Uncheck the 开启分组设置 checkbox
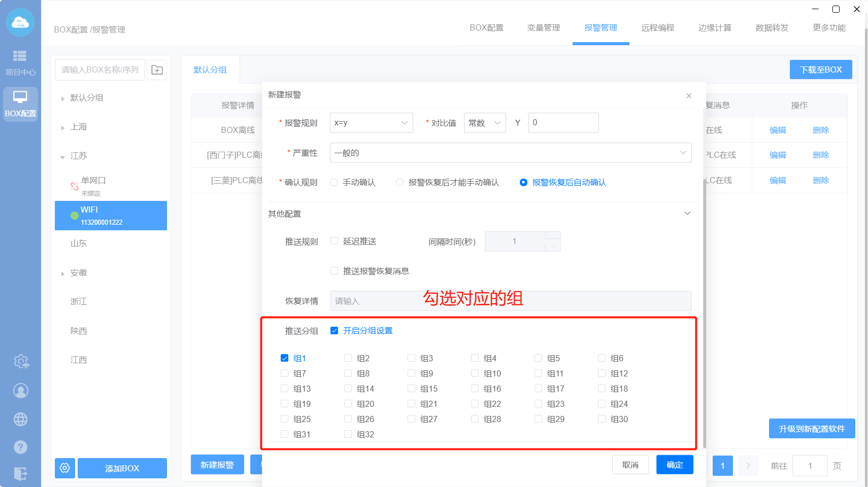Image resolution: width=868 pixels, height=487 pixels. click(x=334, y=331)
